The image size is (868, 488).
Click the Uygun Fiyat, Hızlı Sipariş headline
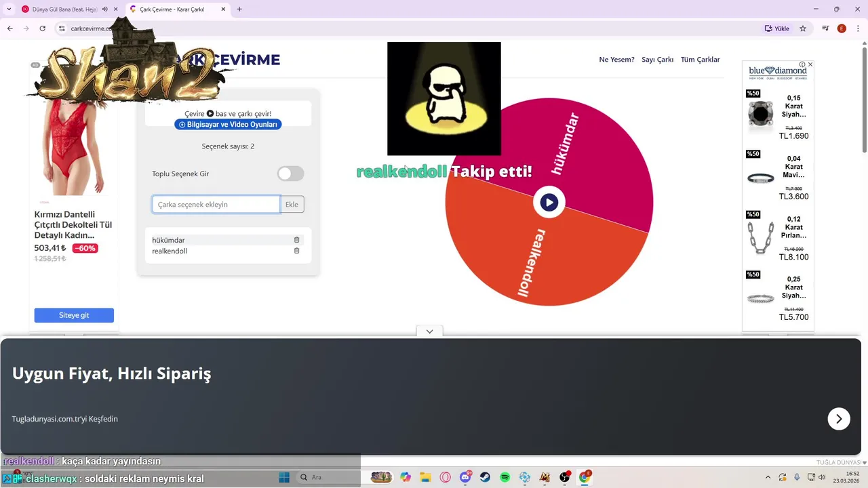point(111,373)
